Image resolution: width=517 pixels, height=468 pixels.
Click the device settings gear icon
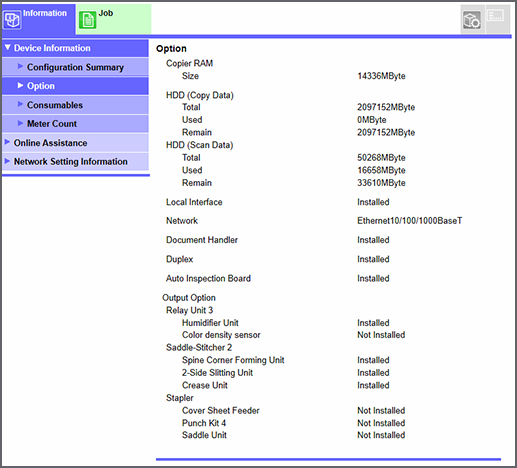coord(472,20)
